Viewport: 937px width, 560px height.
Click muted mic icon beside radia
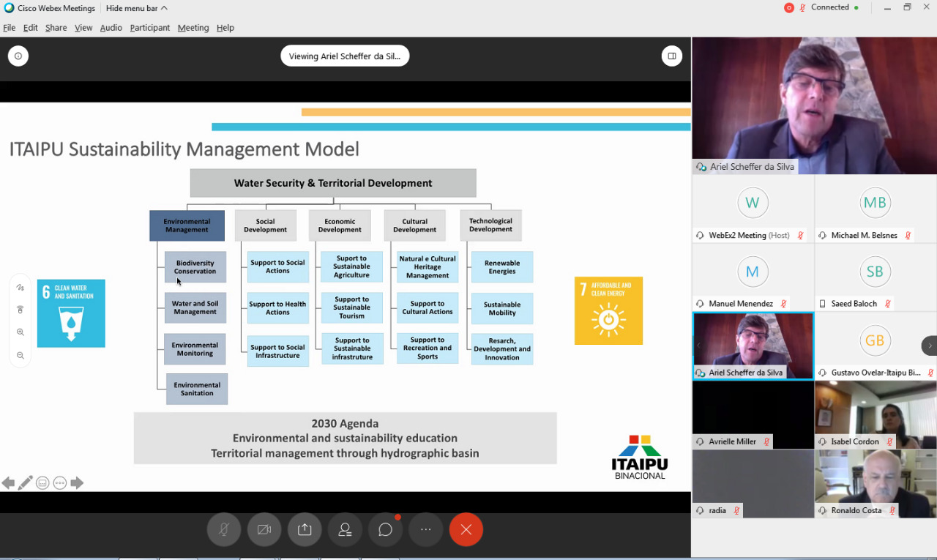tap(736, 511)
